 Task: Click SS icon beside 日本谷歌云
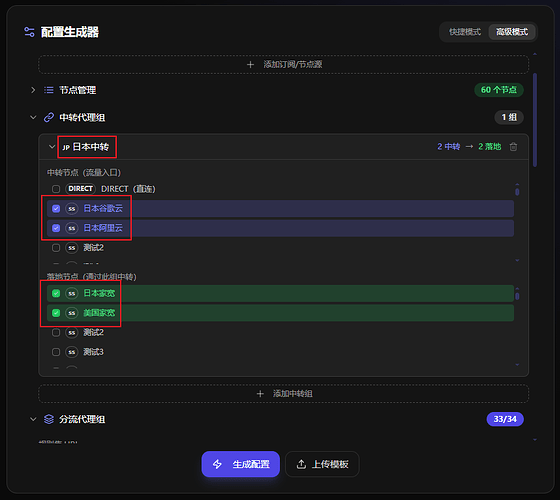click(72, 209)
